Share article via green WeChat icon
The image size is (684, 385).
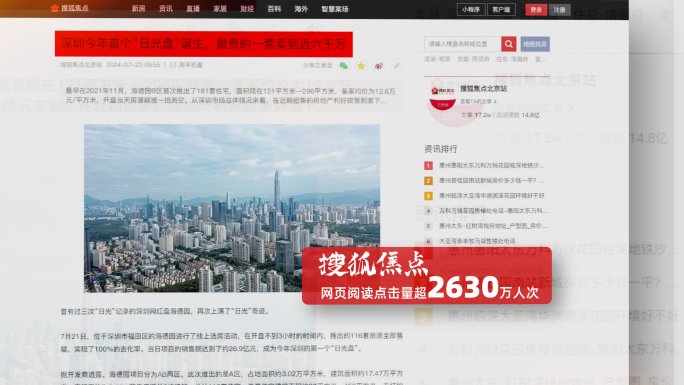344,66
